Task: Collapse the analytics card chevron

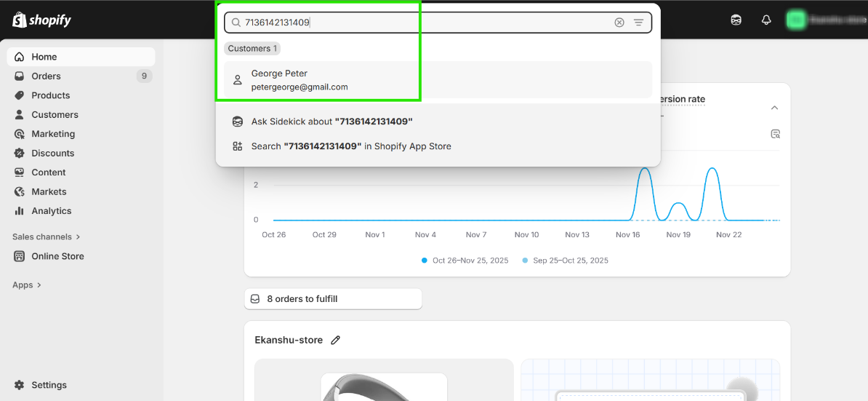Action: click(775, 108)
